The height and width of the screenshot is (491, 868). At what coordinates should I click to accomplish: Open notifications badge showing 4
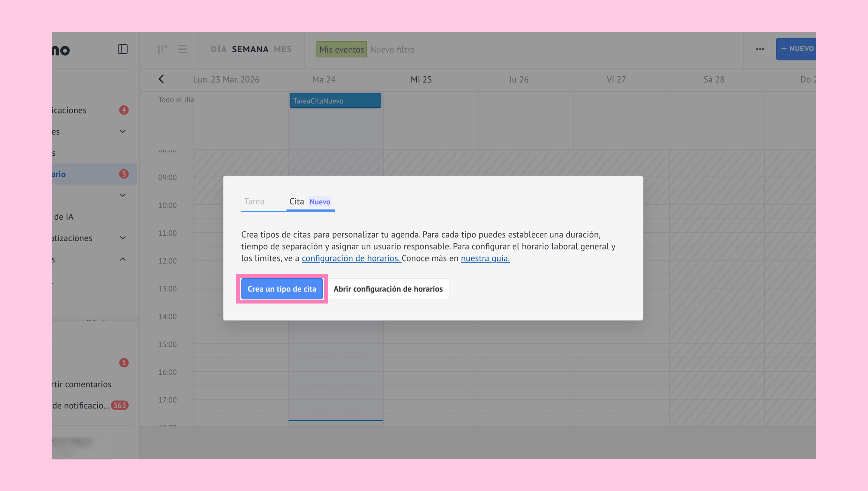pyautogui.click(x=124, y=110)
